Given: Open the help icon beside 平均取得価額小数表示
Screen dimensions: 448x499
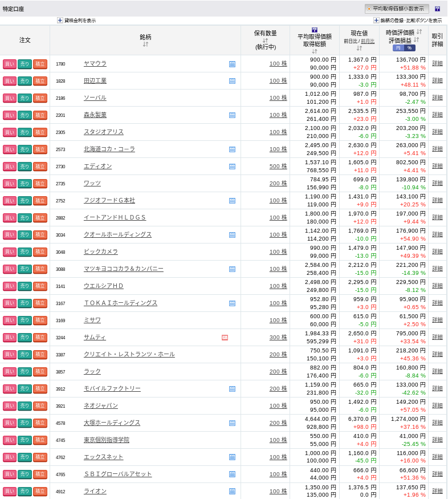Looking at the screenshot, I should coord(438,9).
